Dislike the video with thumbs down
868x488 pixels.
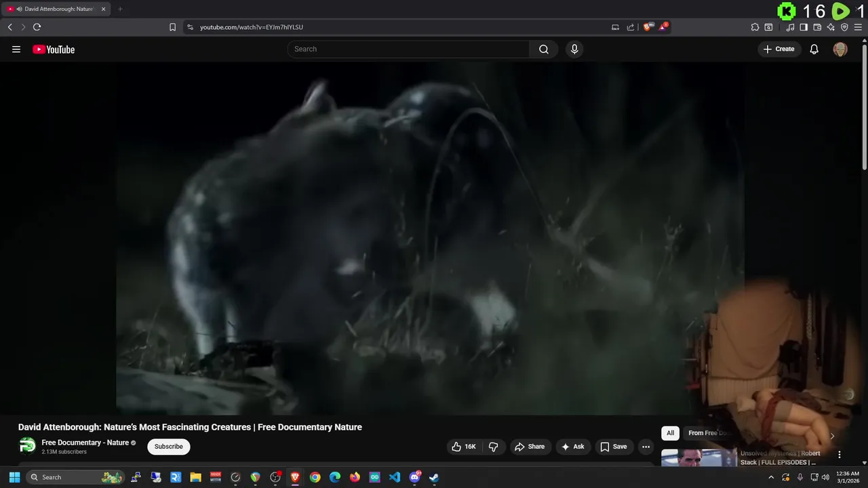click(493, 447)
